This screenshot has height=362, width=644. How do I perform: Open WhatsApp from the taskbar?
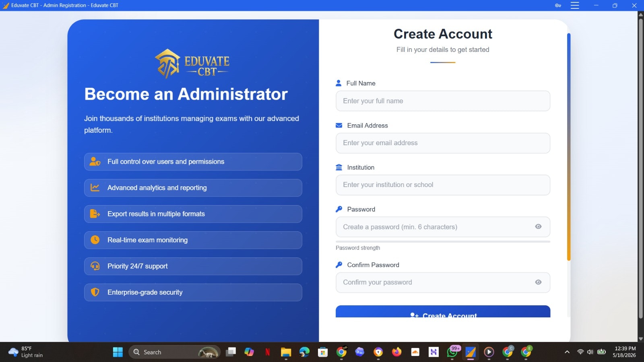[452, 352]
